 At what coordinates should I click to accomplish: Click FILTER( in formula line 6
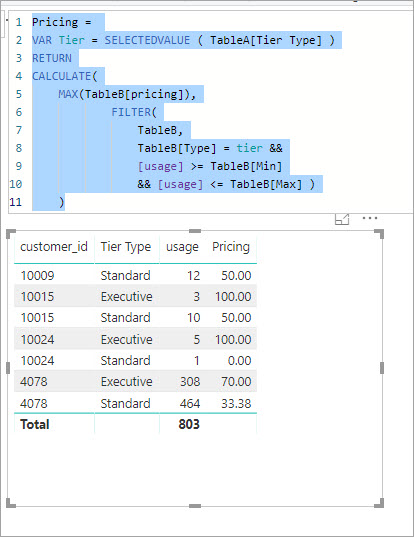point(134,112)
